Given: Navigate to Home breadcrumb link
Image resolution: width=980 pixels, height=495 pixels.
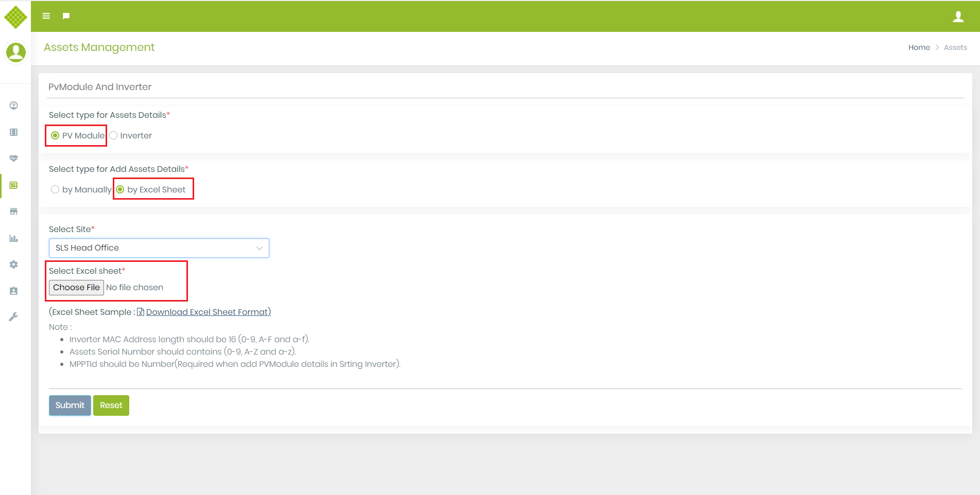Looking at the screenshot, I should 919,47.
